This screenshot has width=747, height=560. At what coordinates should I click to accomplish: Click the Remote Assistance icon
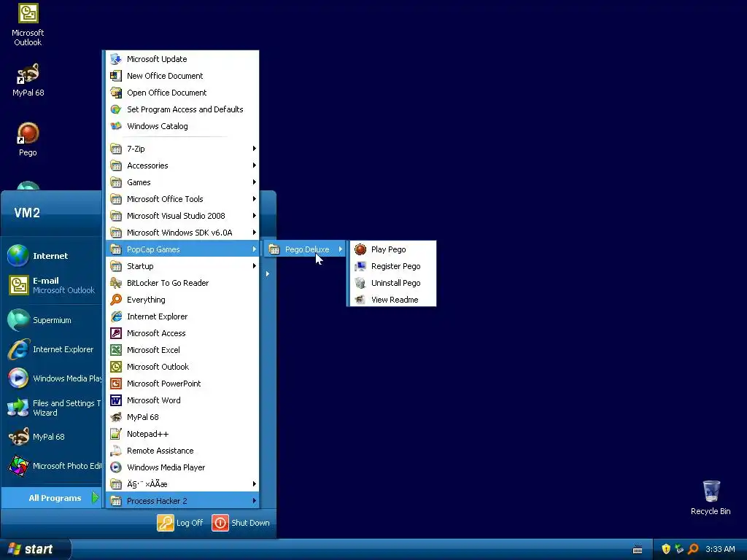[116, 451]
